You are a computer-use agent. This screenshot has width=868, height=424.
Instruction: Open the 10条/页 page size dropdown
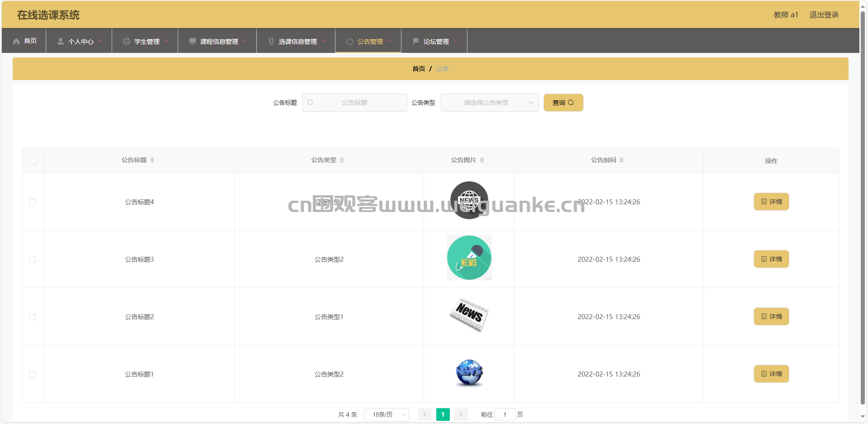(x=386, y=415)
